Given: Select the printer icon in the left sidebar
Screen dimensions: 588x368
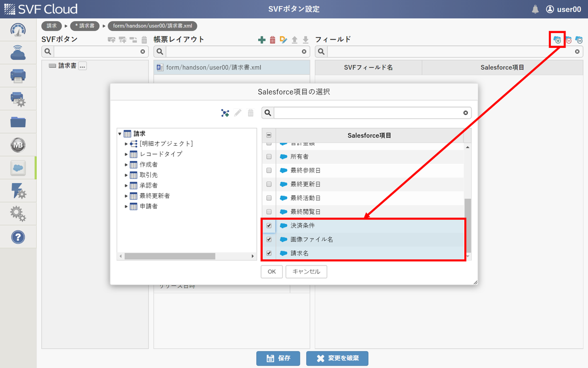Looking at the screenshot, I should point(18,76).
